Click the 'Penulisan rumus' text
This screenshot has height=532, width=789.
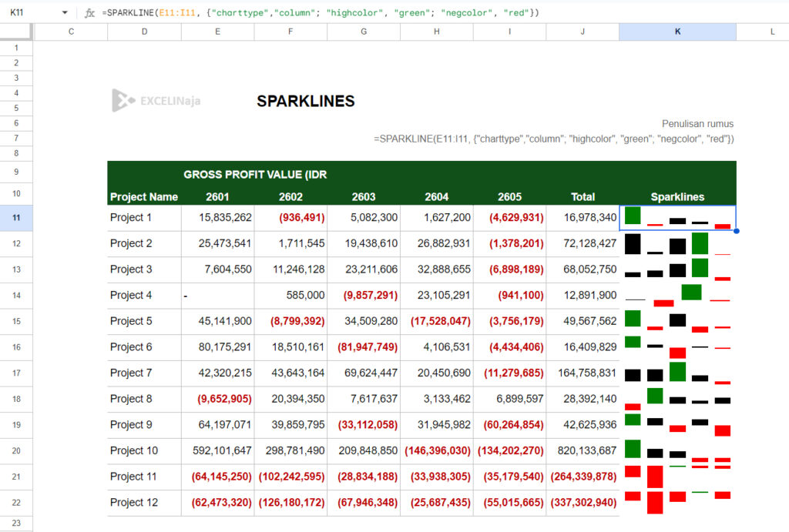tap(697, 124)
